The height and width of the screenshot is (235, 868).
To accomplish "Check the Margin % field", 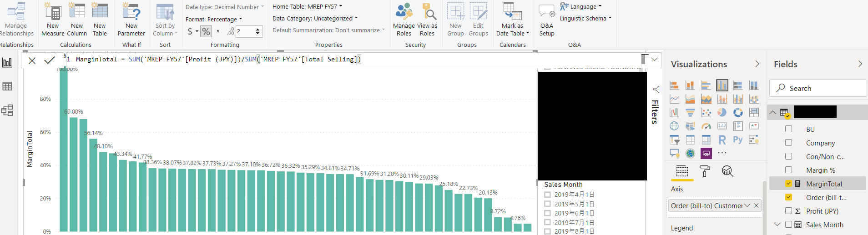I will [x=788, y=170].
